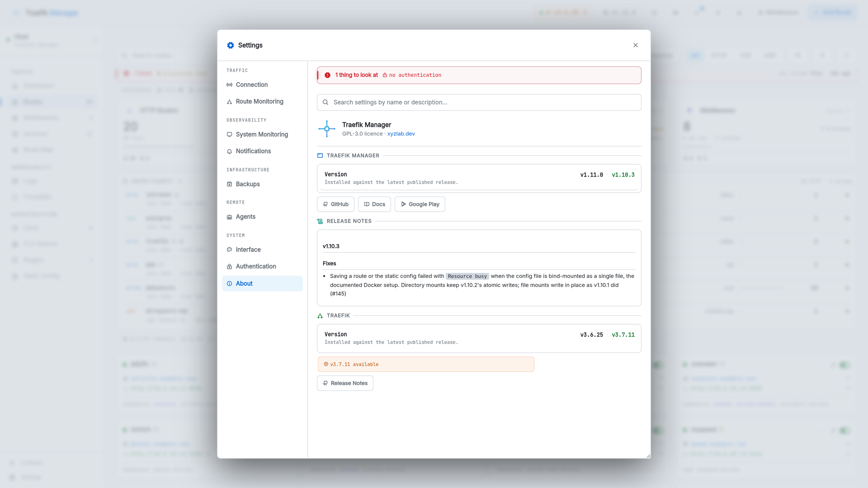Open the GitHub link button
This screenshot has height=488, width=868.
[335, 204]
